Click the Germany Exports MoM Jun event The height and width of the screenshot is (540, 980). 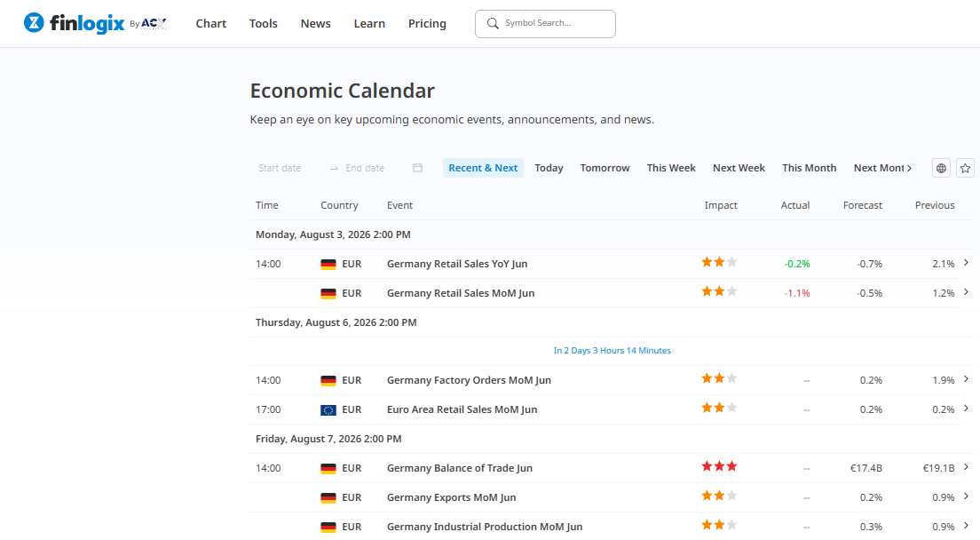coord(451,497)
